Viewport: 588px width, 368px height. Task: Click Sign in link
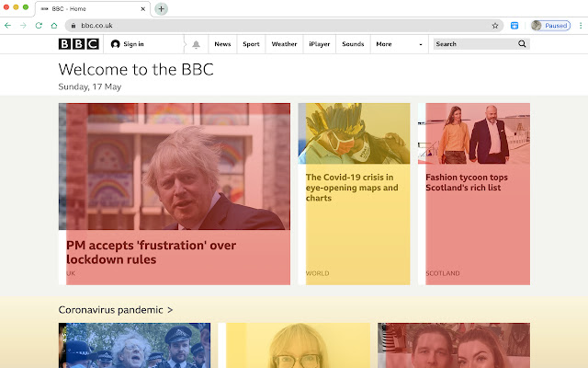[133, 44]
